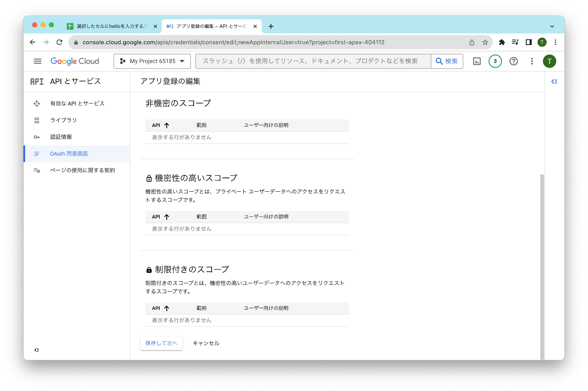Expand the My Project 65185 project selector
The width and height of the screenshot is (588, 391).
click(x=152, y=61)
